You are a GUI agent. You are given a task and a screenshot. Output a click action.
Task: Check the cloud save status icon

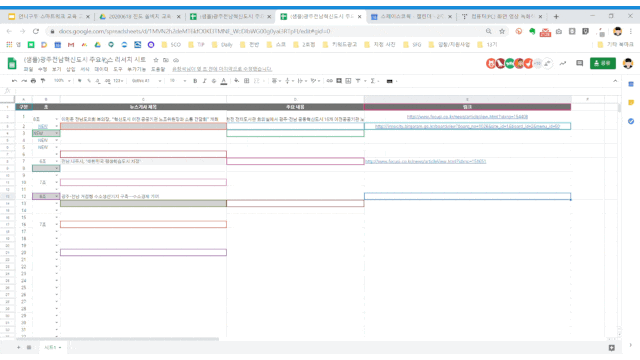[176, 60]
